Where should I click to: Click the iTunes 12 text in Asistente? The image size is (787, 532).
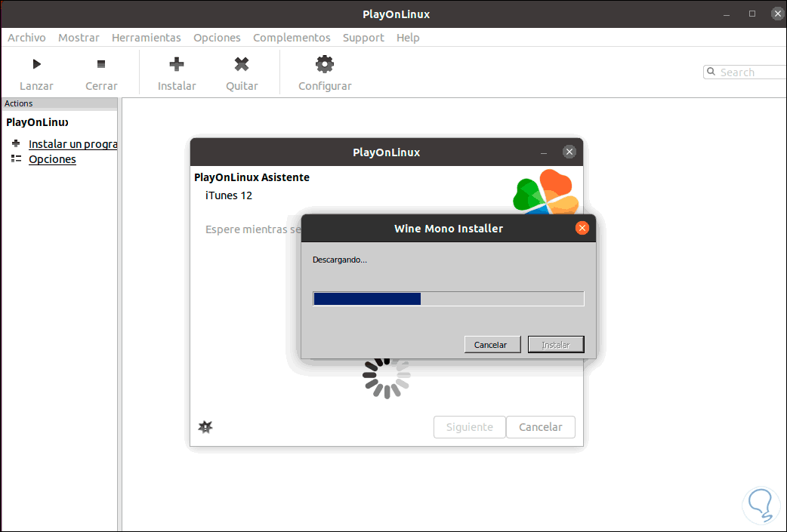[229, 195]
